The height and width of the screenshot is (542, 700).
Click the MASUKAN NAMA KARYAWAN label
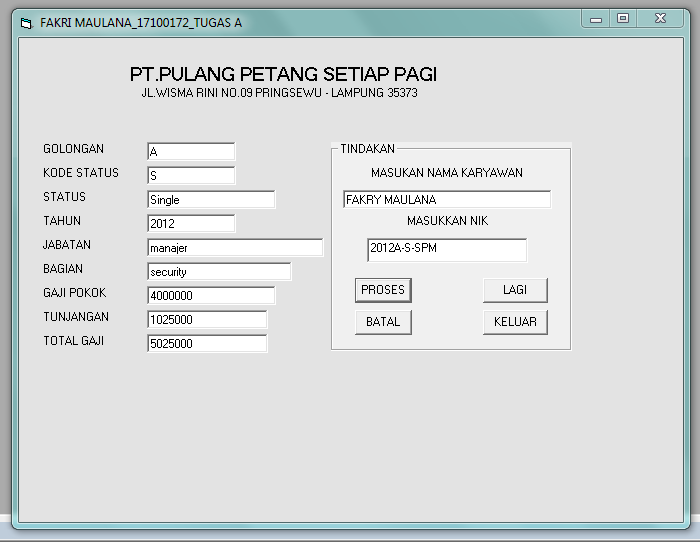tap(447, 173)
